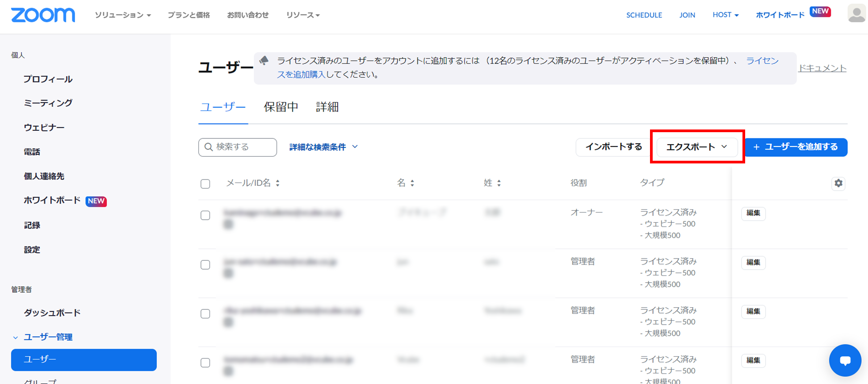Open ホワイトボード in sidebar
The height and width of the screenshot is (384, 868).
(x=52, y=201)
